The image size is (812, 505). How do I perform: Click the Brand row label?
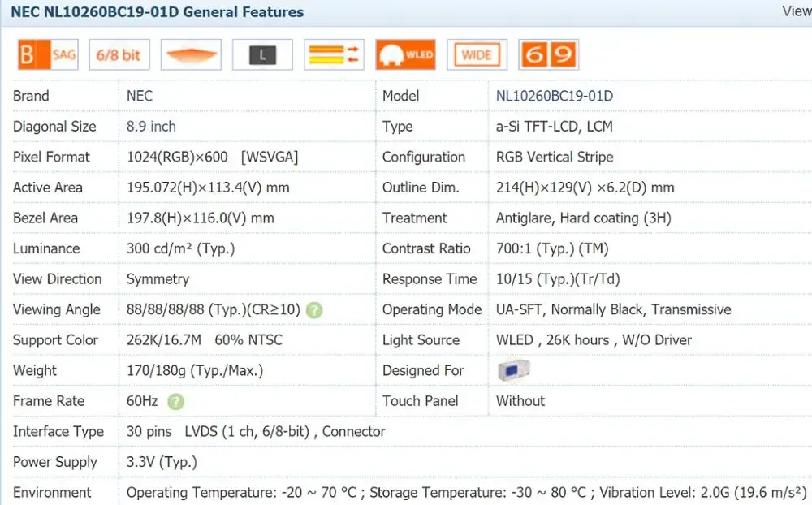(x=31, y=96)
